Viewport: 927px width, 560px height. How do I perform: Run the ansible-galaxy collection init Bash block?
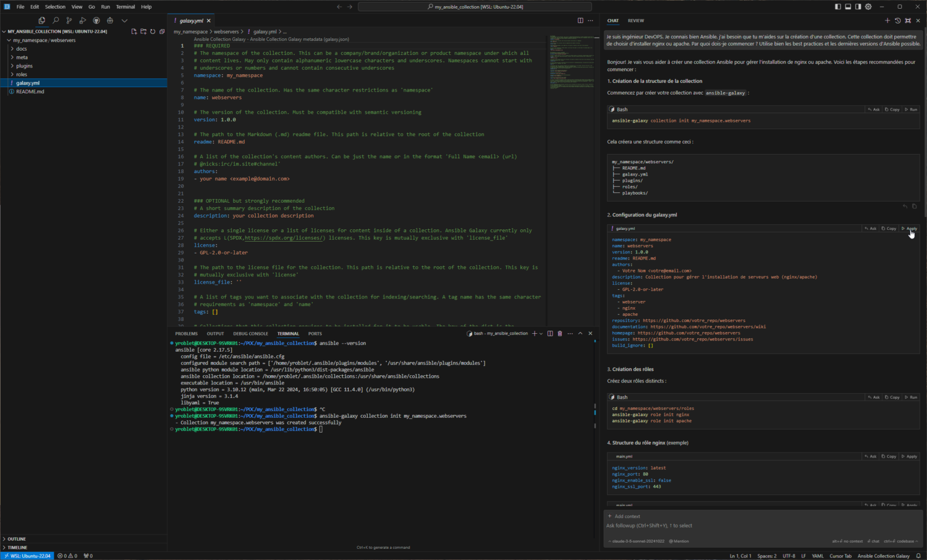tap(911, 109)
